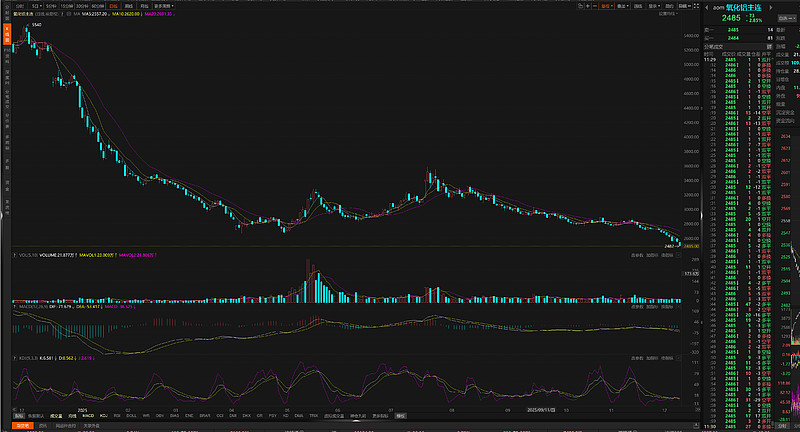The image size is (800, 432).
Task: Click the 改参数 link in volume panel
Action: coord(637,255)
